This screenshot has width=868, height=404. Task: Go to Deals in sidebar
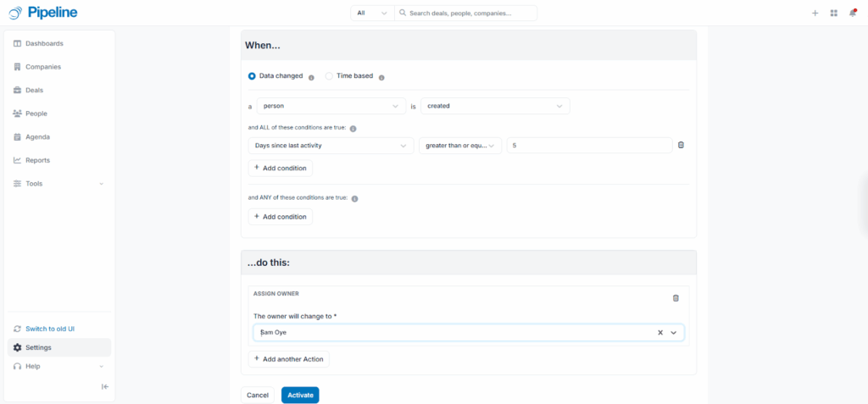pos(34,90)
